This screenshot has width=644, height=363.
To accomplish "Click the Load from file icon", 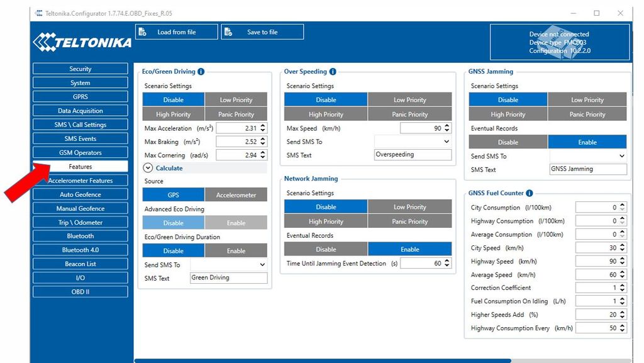I will (143, 32).
